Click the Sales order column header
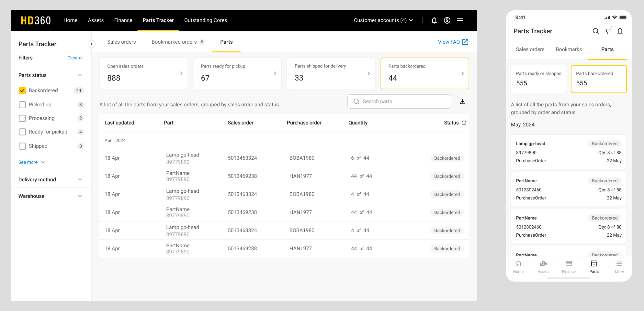The height and width of the screenshot is (311, 644). tap(241, 123)
